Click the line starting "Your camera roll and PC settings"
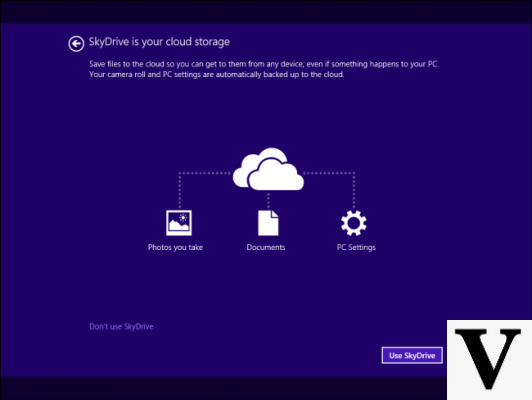 [x=216, y=74]
